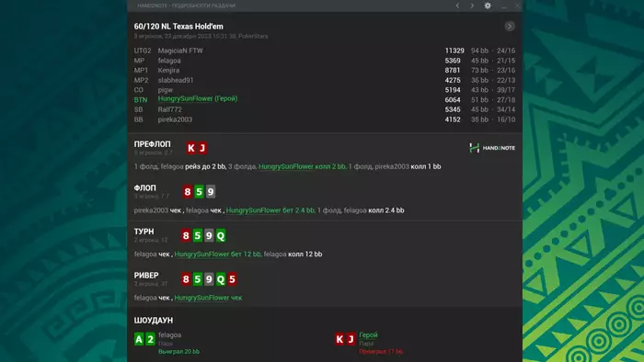The width and height of the screenshot is (644, 362).
Task: Select player slabhead91 in the list
Action: click(176, 80)
